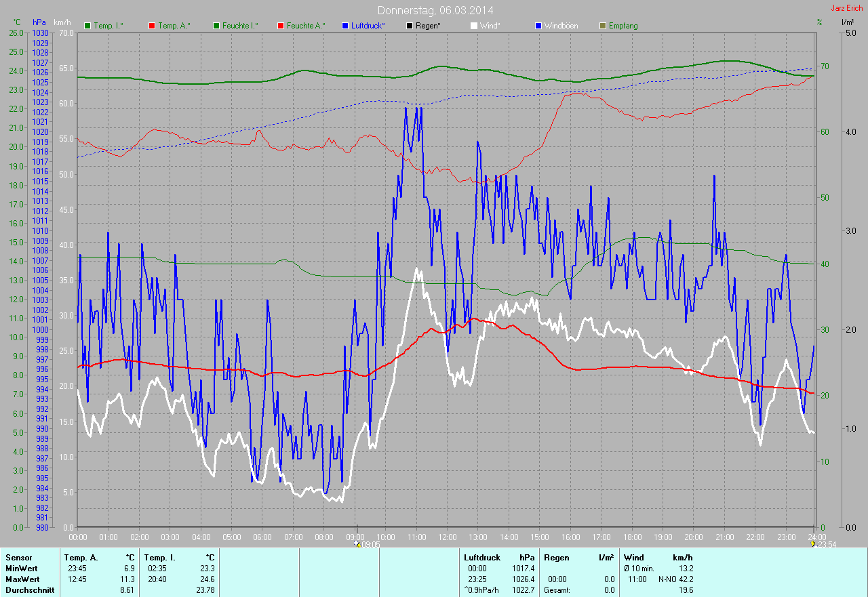Click the olive Empfang legend square
Image resolution: width=868 pixels, height=597 pixels.
[602, 26]
